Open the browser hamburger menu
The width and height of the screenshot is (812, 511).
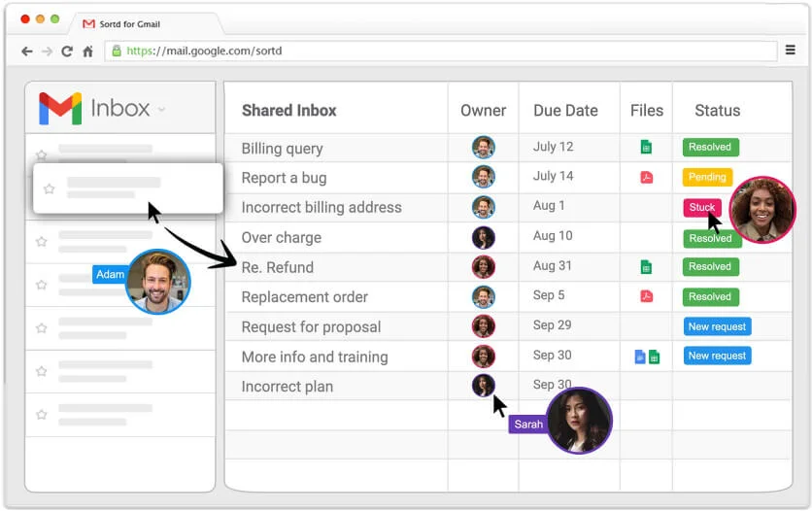pos(790,50)
